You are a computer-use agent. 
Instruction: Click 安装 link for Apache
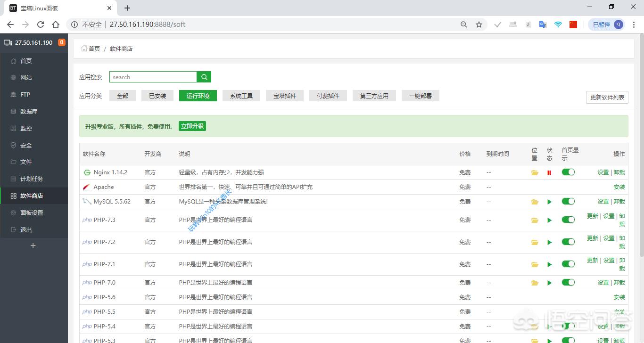pos(619,187)
